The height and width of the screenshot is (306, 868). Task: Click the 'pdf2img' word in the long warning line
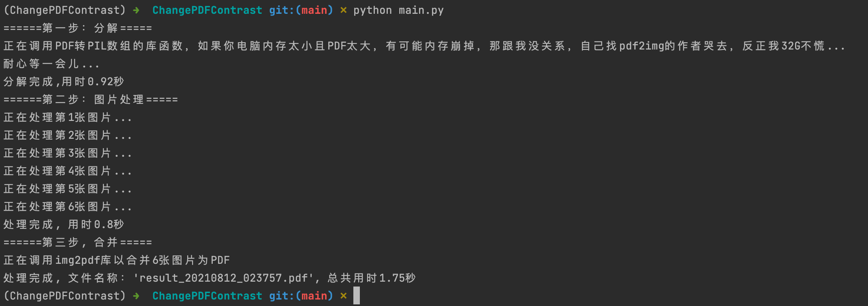coord(642,46)
